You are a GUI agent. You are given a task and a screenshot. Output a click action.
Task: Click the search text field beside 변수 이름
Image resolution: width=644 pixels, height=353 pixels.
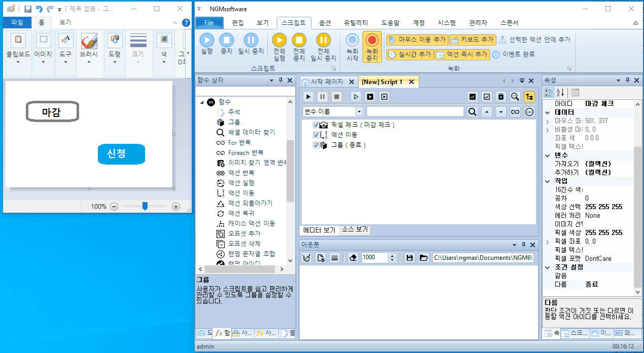[x=415, y=111]
